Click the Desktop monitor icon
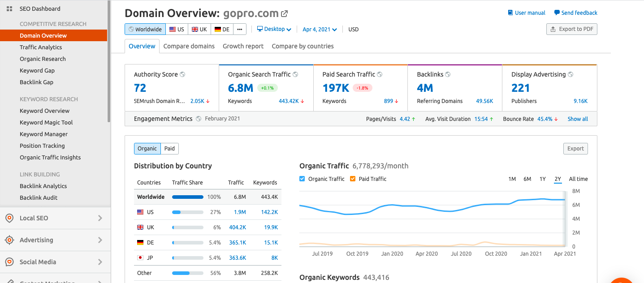Image resolution: width=644 pixels, height=283 pixels. (x=260, y=29)
